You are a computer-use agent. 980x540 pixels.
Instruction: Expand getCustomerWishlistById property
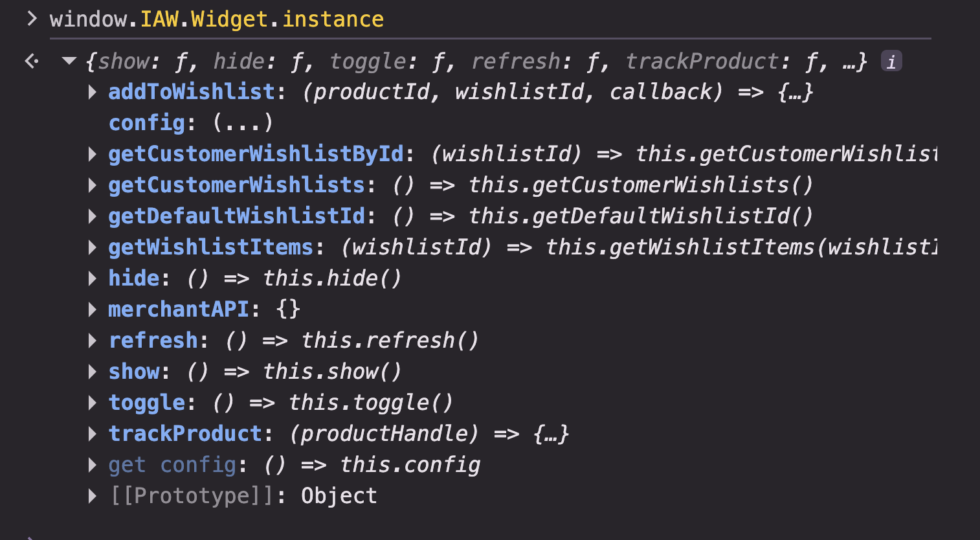point(93,154)
